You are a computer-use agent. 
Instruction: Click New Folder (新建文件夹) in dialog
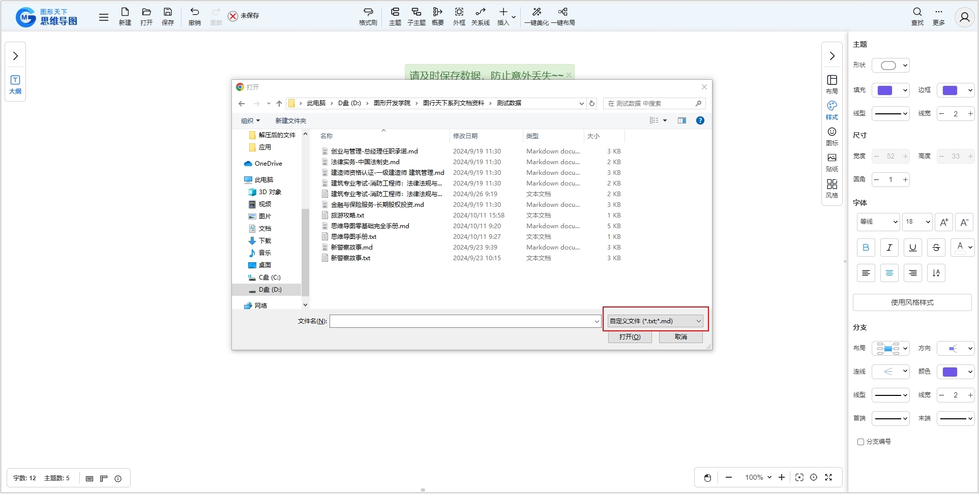290,120
